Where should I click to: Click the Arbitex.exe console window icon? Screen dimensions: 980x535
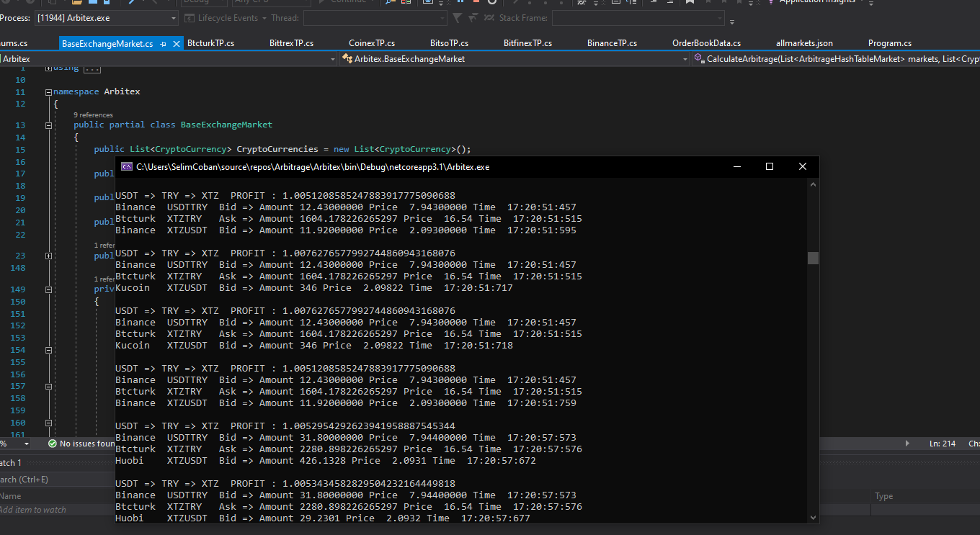coord(127,166)
